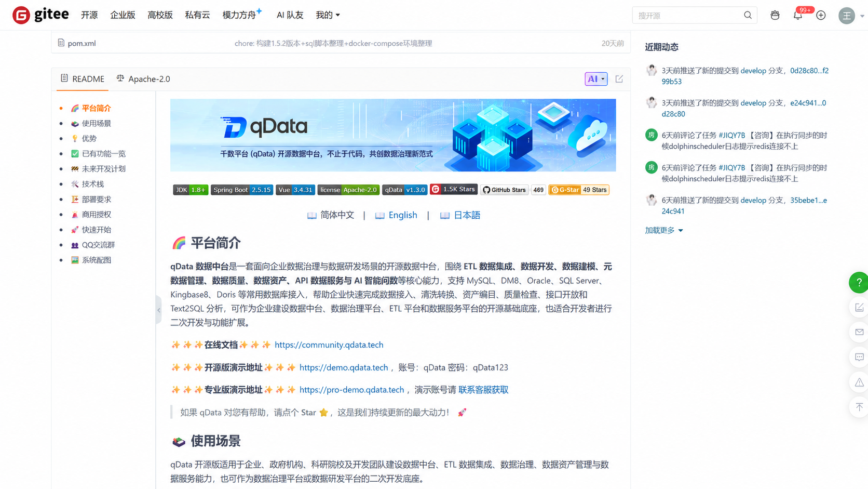Viewport: 868px width, 489px height.
Task: Click the README edit pencil icon
Action: pyautogui.click(x=619, y=79)
